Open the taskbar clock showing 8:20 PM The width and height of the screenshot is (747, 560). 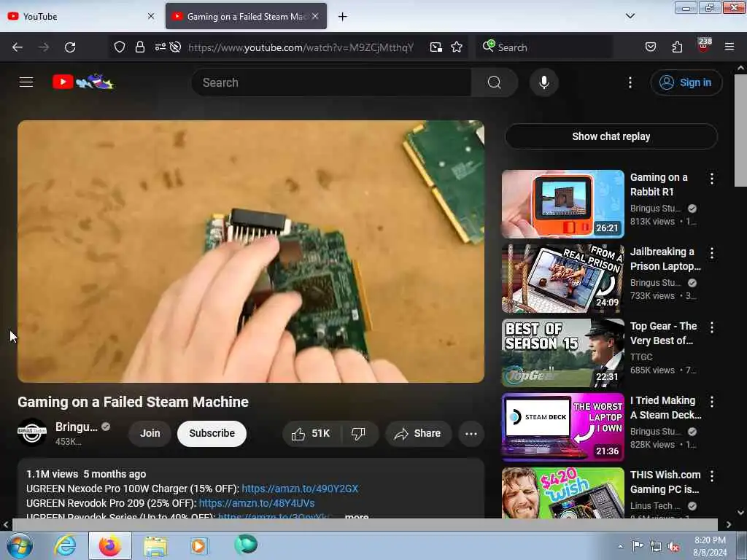tap(710, 546)
